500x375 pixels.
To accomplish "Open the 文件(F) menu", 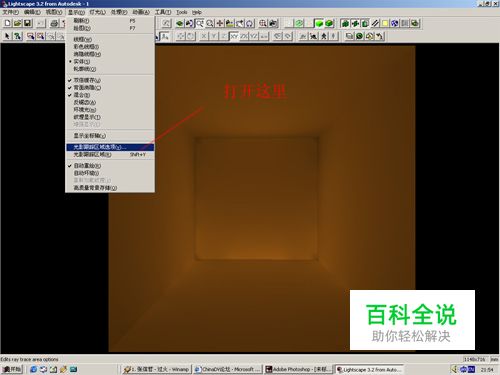I will pos(11,12).
